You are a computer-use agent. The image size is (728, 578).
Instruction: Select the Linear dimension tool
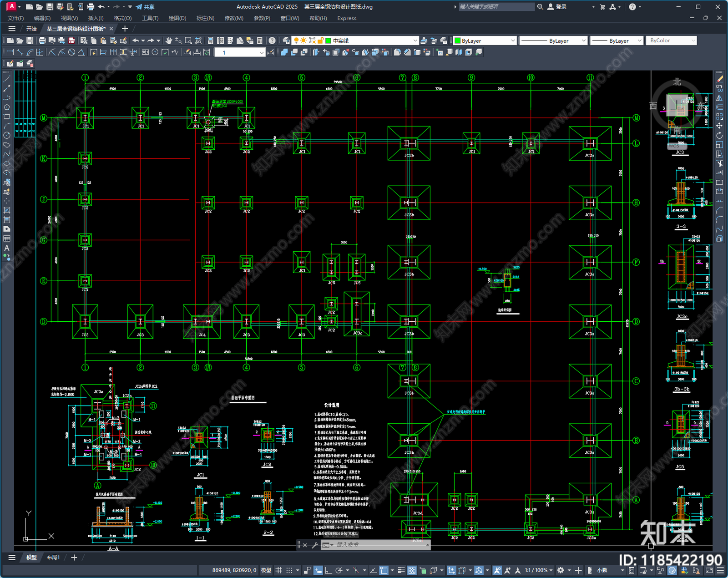pyautogui.click(x=10, y=52)
